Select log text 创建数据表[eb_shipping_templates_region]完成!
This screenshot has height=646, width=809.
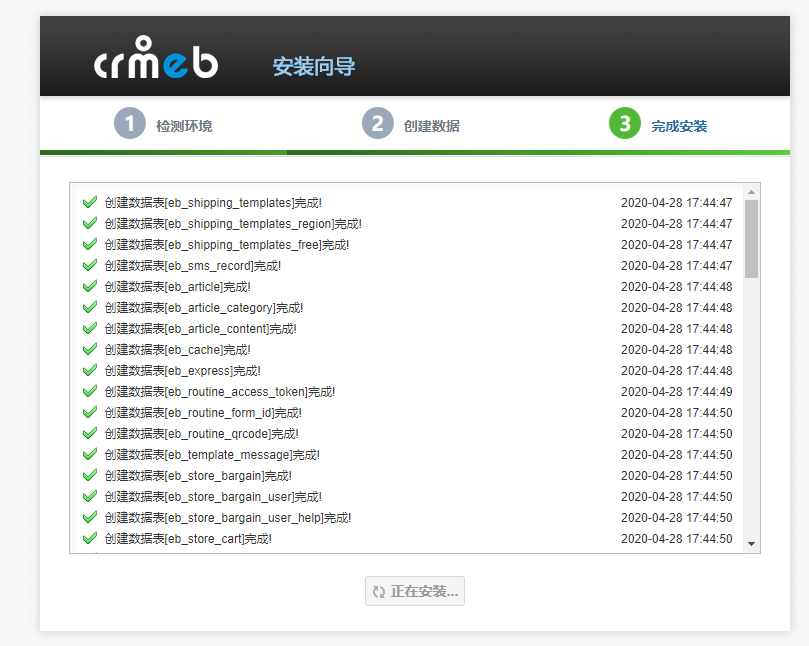coord(233,224)
